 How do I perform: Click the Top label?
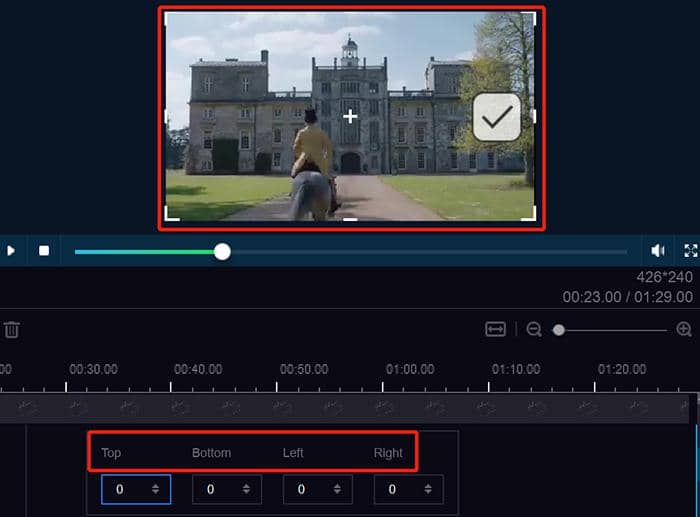click(x=111, y=453)
